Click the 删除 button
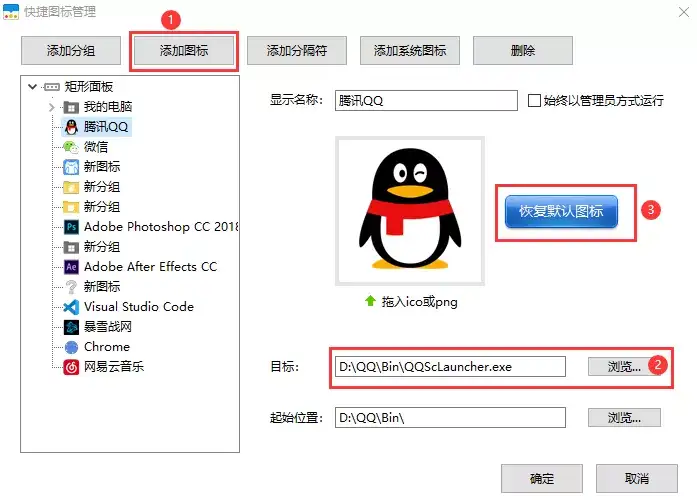 [x=523, y=51]
